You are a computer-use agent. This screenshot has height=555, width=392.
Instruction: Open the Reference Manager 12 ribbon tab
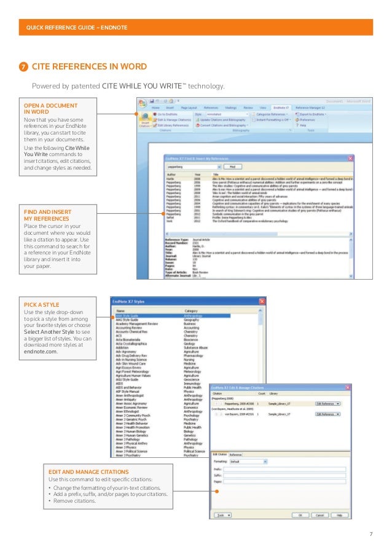coord(310,108)
